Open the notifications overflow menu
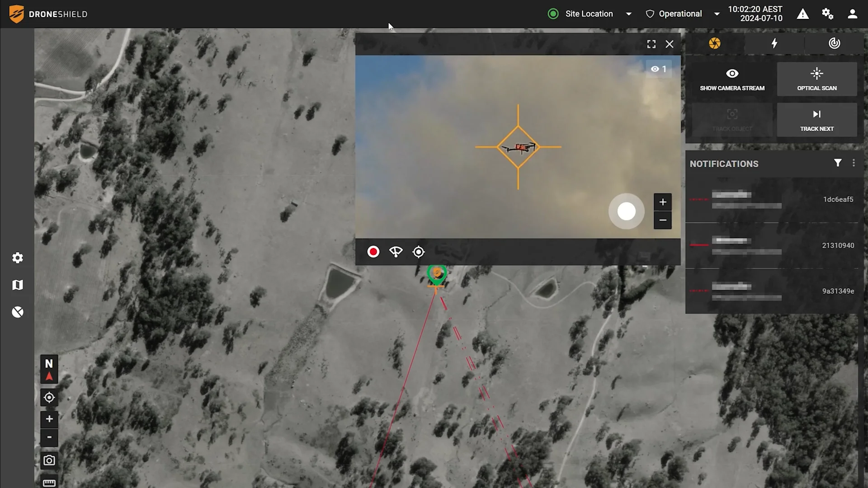The height and width of the screenshot is (488, 868). [x=854, y=163]
